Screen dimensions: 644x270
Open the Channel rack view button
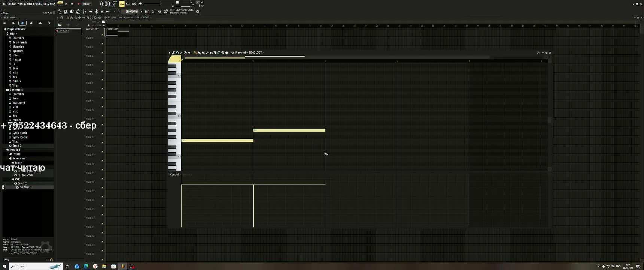66,12
